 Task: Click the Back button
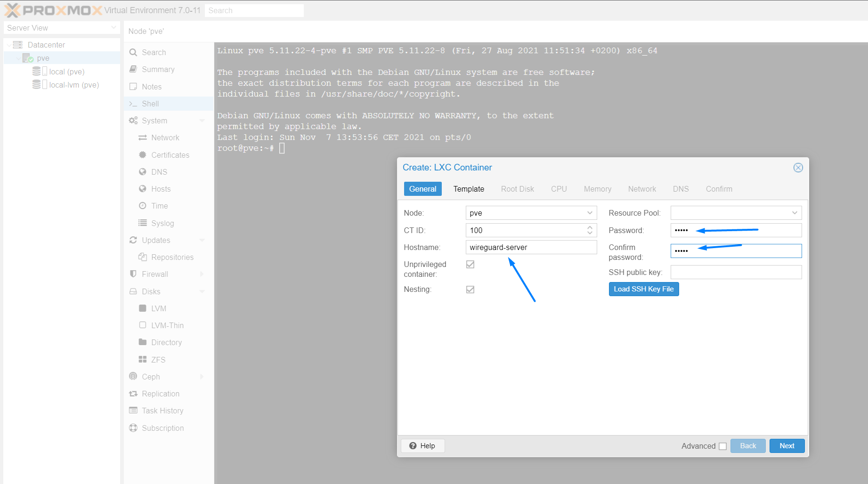click(x=748, y=446)
